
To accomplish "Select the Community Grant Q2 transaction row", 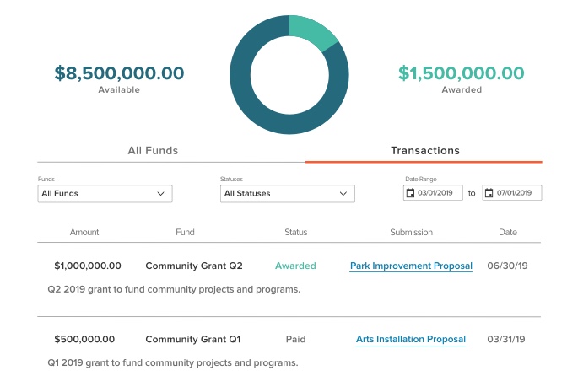I will (194, 266).
